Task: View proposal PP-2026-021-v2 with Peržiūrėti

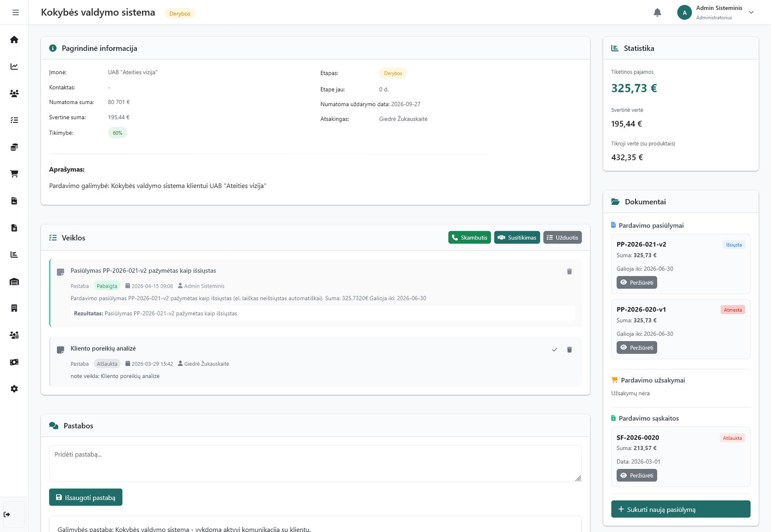Action: click(637, 282)
